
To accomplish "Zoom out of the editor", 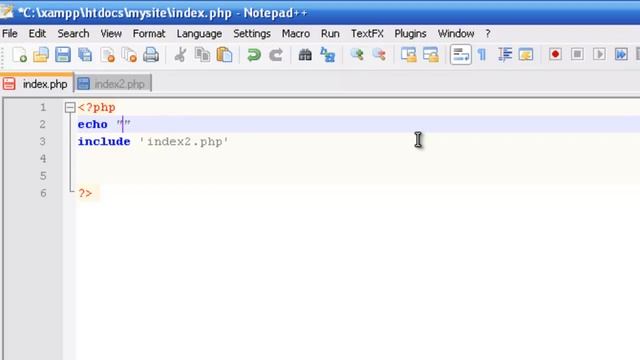I will click(x=379, y=55).
